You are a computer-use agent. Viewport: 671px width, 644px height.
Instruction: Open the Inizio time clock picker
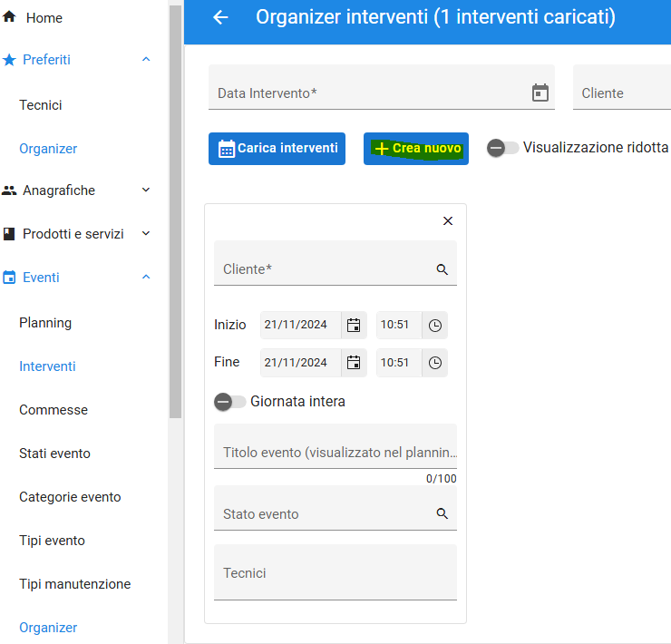pos(434,326)
